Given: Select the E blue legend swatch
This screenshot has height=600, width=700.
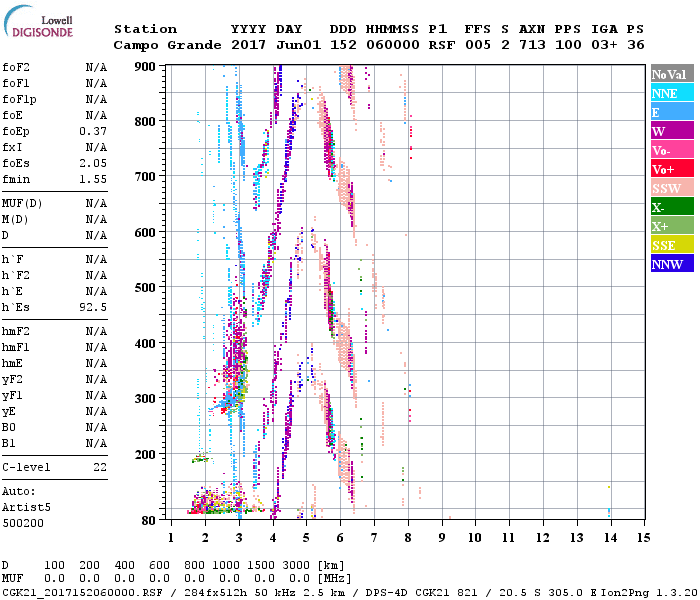Looking at the screenshot, I should tap(672, 112).
